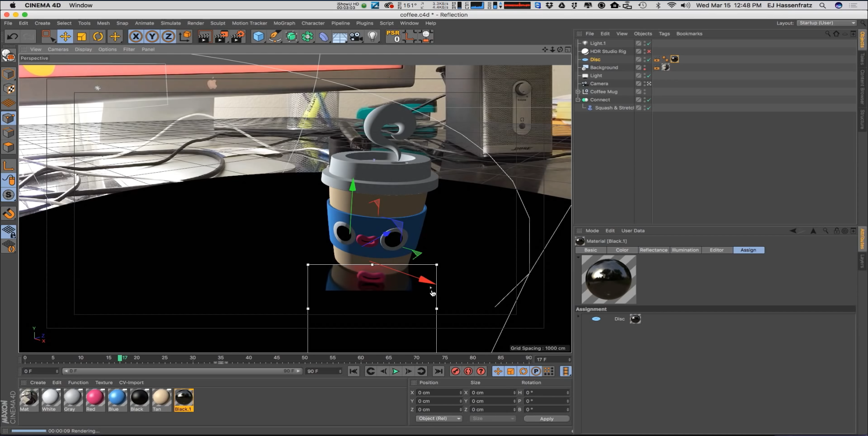This screenshot has width=868, height=436.
Task: Click the Undo arrow icon
Action: 12,37
